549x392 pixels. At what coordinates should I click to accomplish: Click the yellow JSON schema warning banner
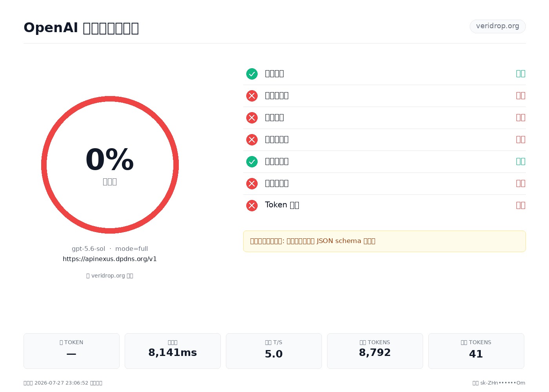384,241
